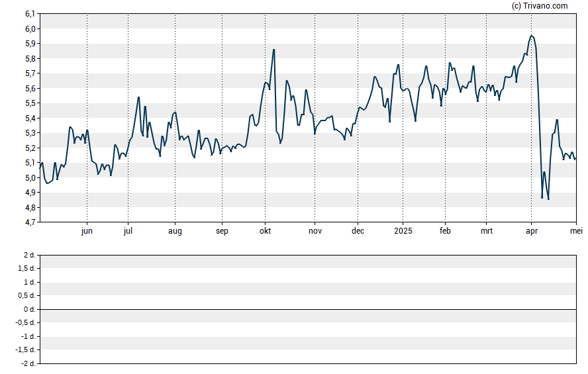The image size is (588, 374).
Task: Click the '0 d.' lower chart label
Action: (30, 309)
